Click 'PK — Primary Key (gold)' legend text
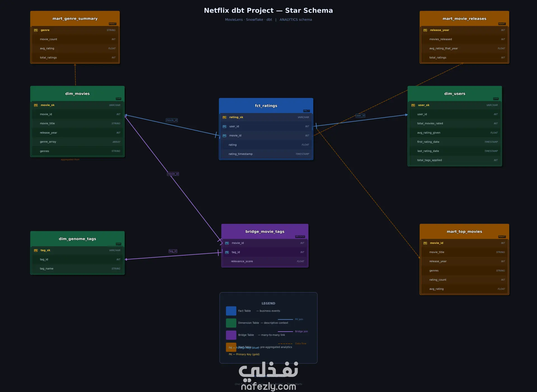The height and width of the screenshot is (392, 537). (244, 354)
